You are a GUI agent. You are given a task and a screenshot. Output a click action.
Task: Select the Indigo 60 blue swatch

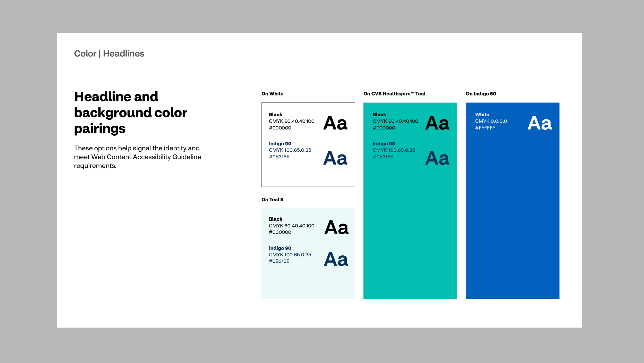point(512,219)
